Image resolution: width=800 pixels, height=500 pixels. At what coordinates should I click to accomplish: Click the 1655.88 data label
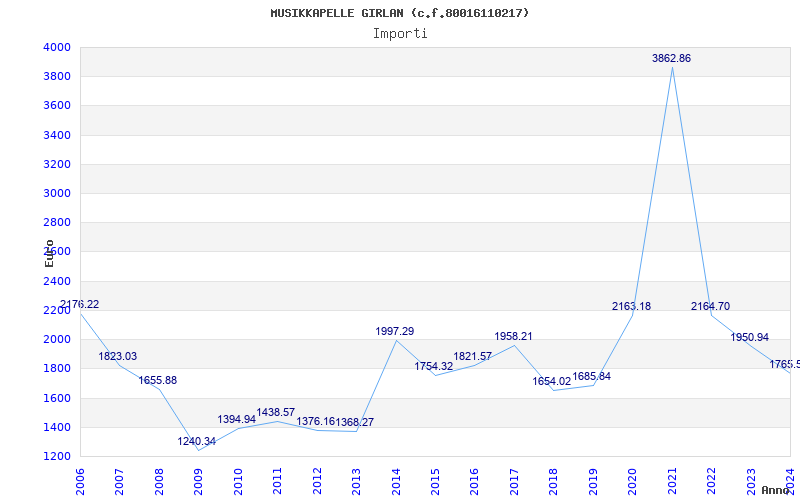coord(158,381)
